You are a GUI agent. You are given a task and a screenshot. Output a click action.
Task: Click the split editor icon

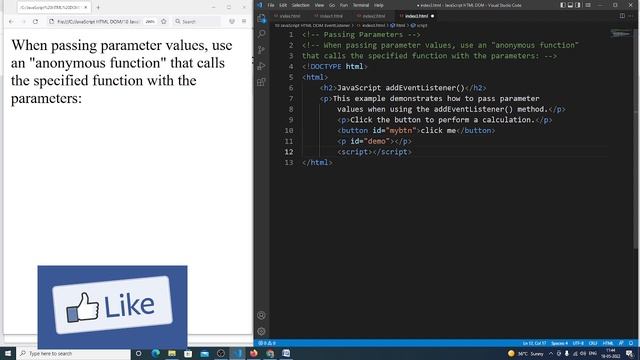[622, 16]
